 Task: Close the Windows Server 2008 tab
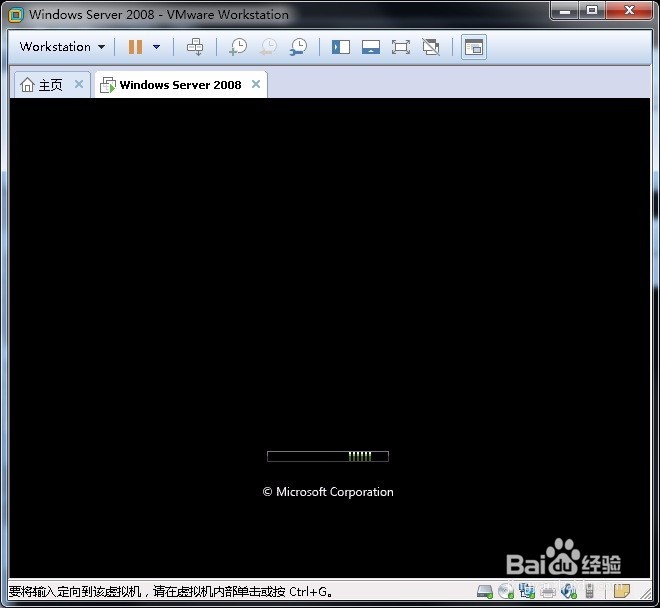[255, 84]
